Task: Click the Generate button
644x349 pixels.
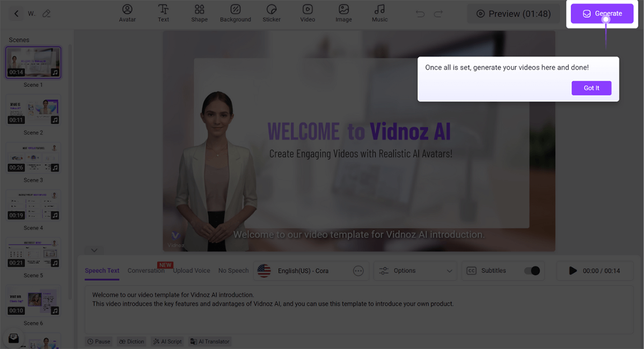Action: (602, 13)
